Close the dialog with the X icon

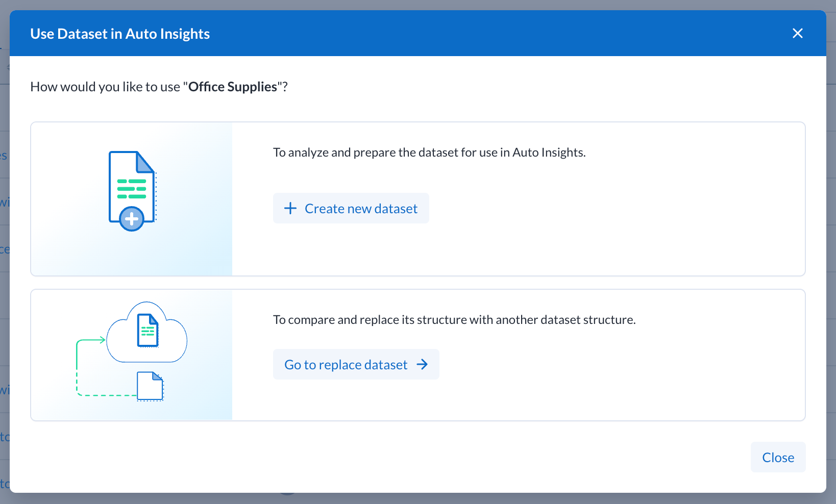(x=797, y=33)
